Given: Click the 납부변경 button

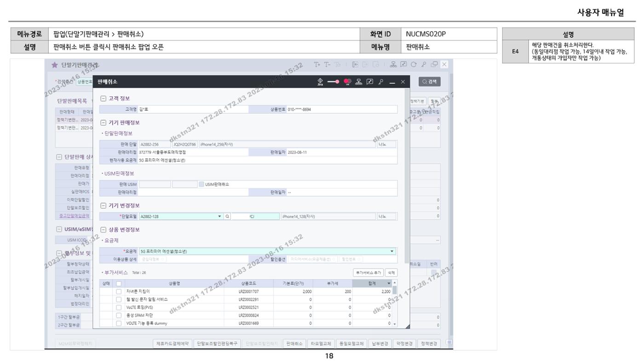Looking at the screenshot, I should [379, 343].
